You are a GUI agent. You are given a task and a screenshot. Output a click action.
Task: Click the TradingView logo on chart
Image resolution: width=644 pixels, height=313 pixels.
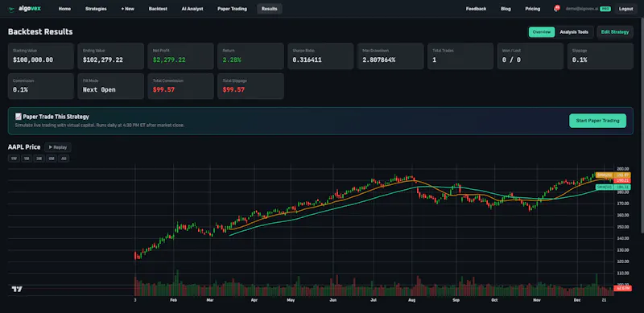coord(17,289)
